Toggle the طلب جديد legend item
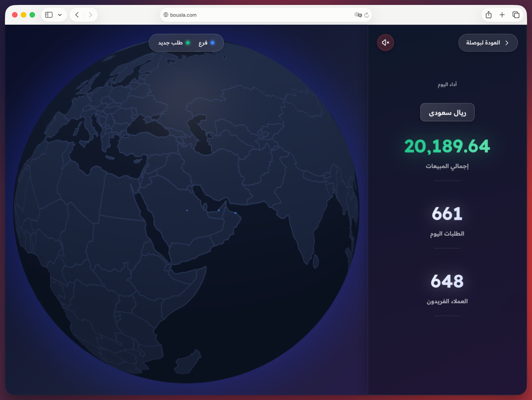 pos(174,43)
